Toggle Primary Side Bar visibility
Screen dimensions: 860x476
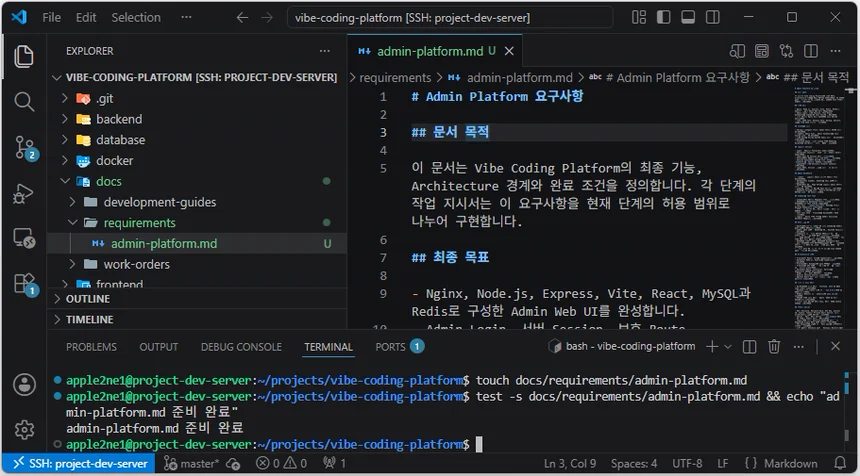pyautogui.click(x=664, y=17)
